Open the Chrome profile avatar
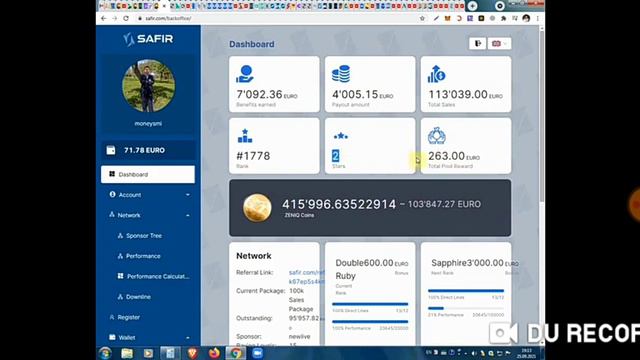 coord(526,18)
